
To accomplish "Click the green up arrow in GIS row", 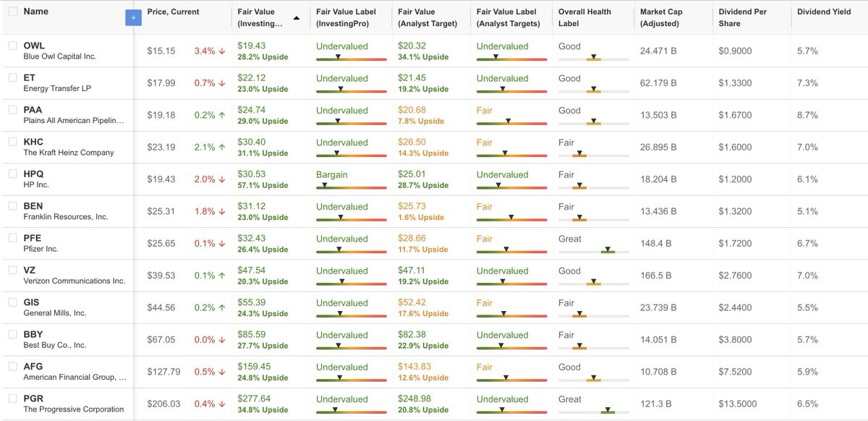I will tap(222, 307).
